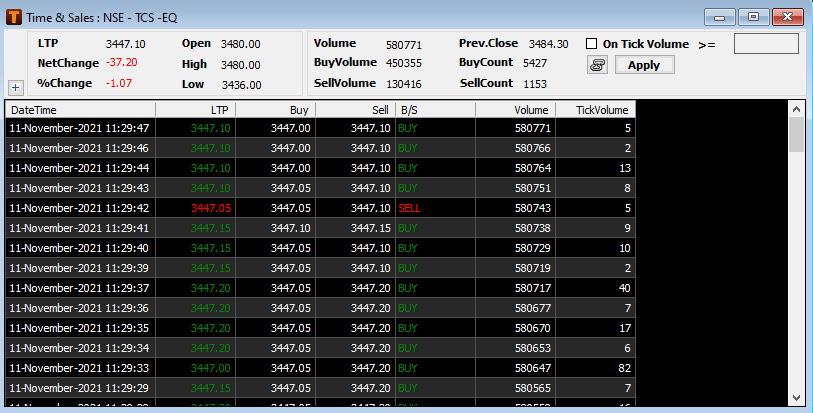Click the SellVolume value 130416
The height and width of the screenshot is (413, 813).
tap(404, 84)
